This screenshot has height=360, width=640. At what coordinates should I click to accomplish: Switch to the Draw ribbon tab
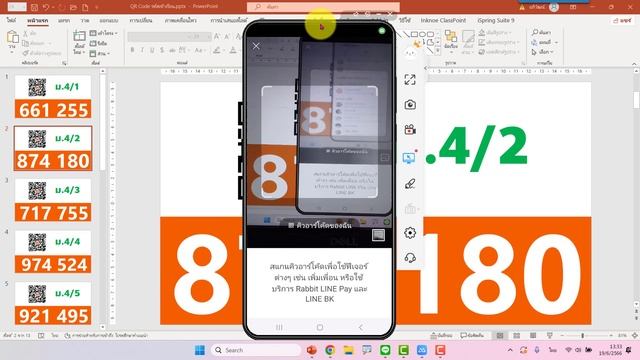point(84,20)
